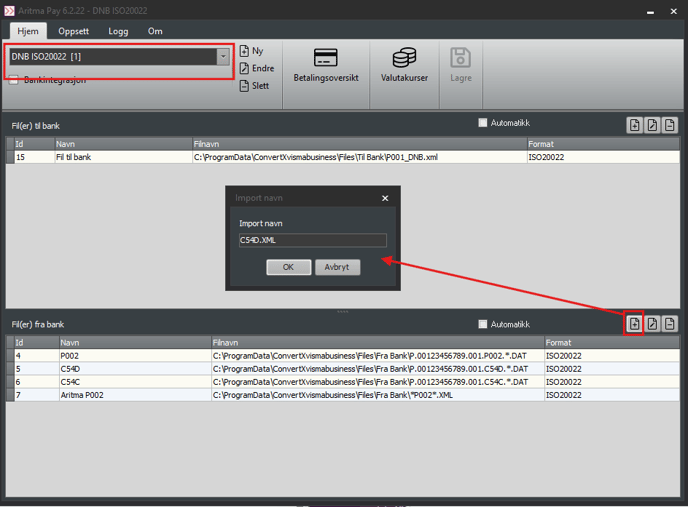
Task: Toggle the Bankintegrasjon checkbox
Action: coord(14,81)
